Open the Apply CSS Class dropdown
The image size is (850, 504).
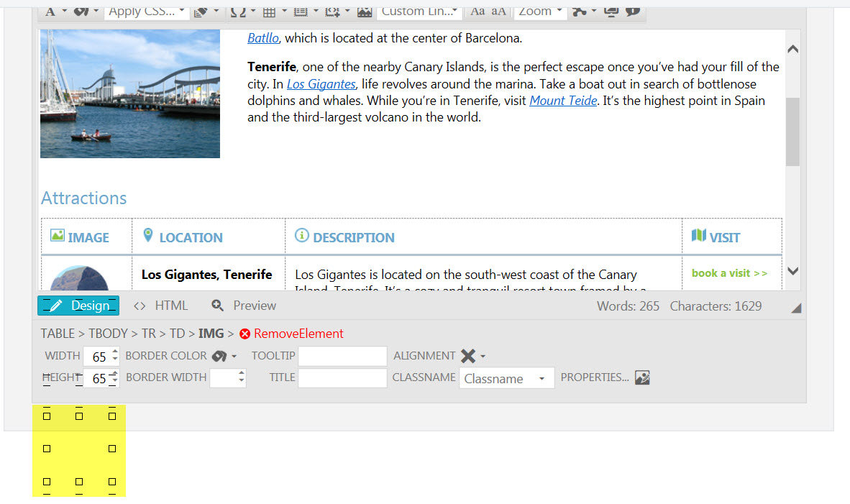147,12
